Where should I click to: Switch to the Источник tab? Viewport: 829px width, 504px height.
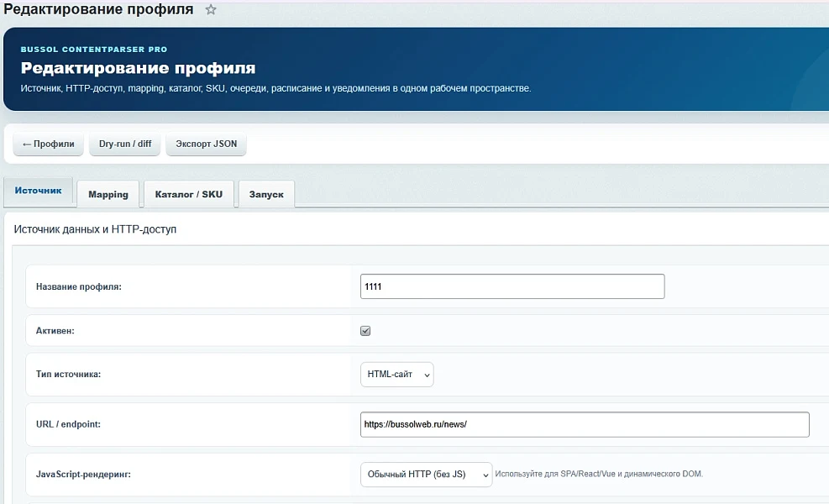(38, 191)
